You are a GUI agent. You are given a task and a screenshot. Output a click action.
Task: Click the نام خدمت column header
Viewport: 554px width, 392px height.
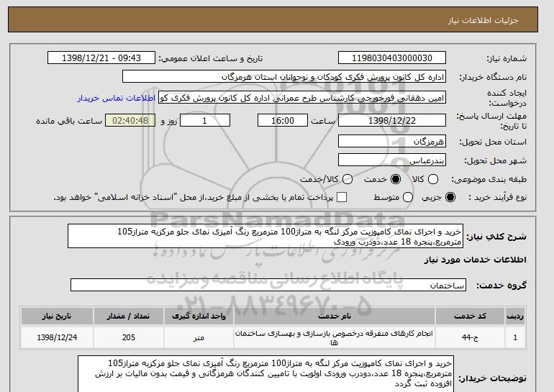point(335,316)
